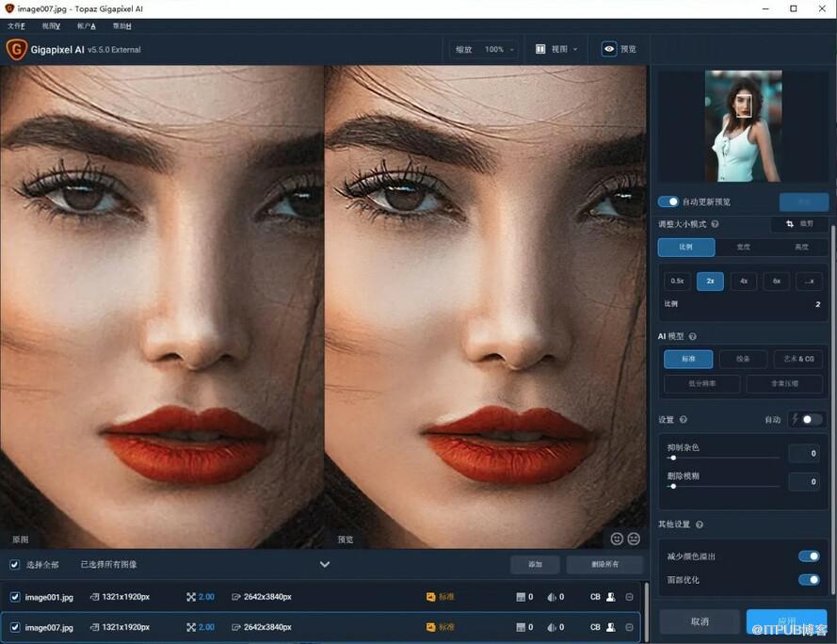
Task: Open help icon beside 其他设置
Action: (x=700, y=525)
